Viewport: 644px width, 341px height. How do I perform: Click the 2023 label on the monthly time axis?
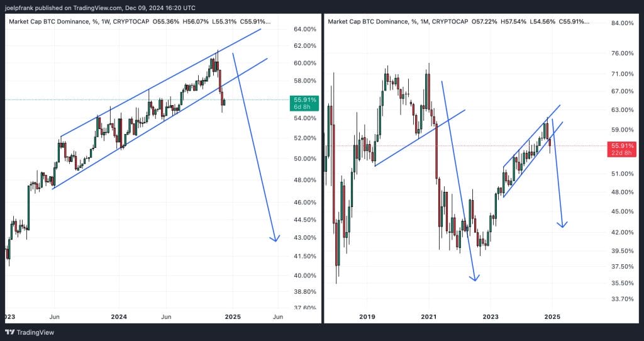click(491, 316)
